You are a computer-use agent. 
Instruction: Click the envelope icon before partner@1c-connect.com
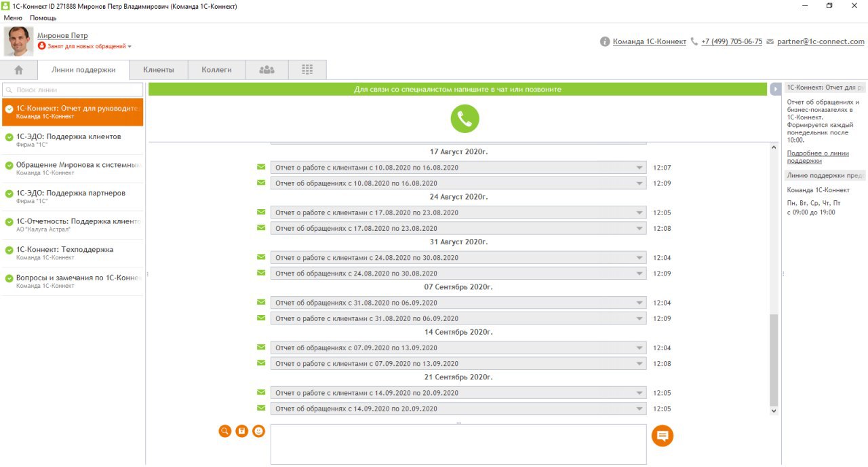770,41
